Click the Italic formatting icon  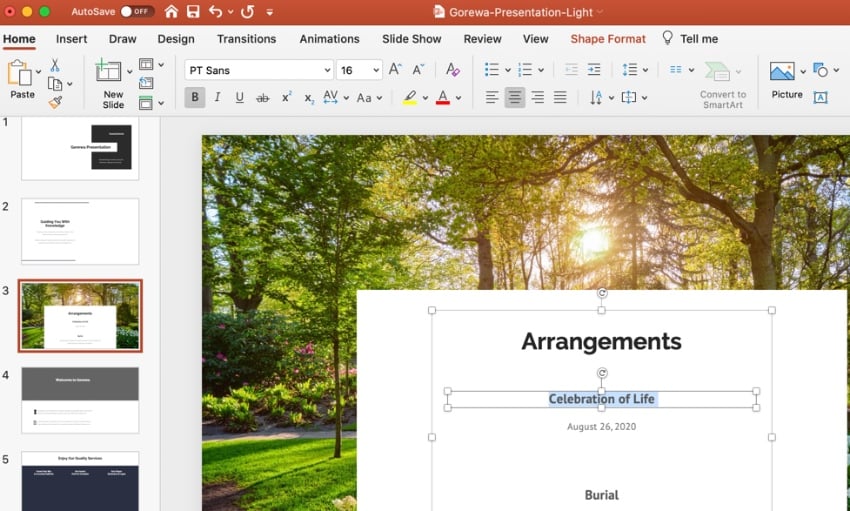point(217,98)
